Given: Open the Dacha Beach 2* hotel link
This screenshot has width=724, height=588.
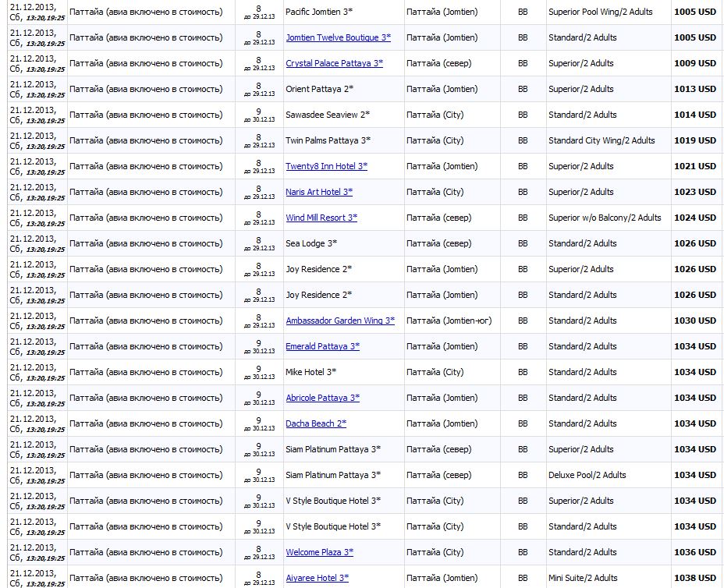Looking at the screenshot, I should 316,423.
